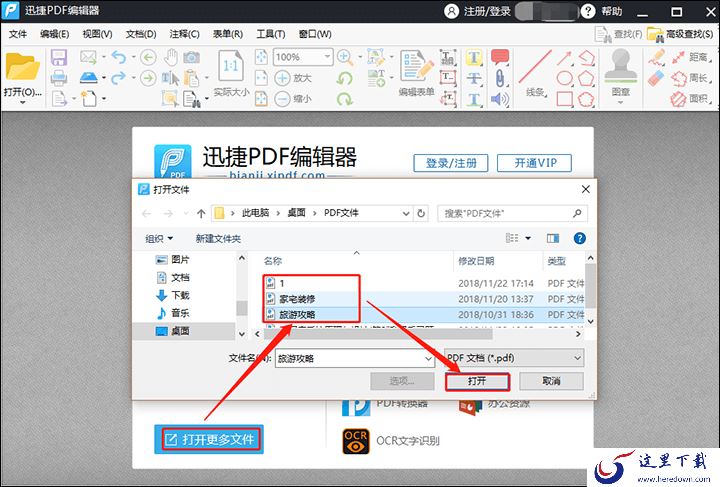Open the Comments (C) menu

point(184,34)
